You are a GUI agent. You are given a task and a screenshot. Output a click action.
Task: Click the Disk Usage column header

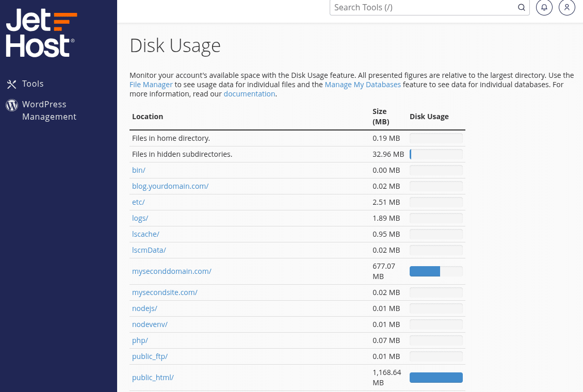[429, 117]
